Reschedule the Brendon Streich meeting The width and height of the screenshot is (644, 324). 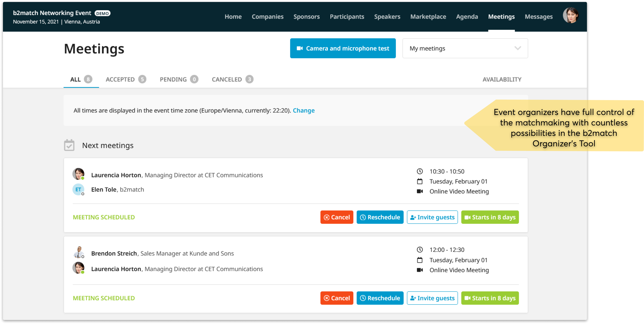tap(380, 298)
